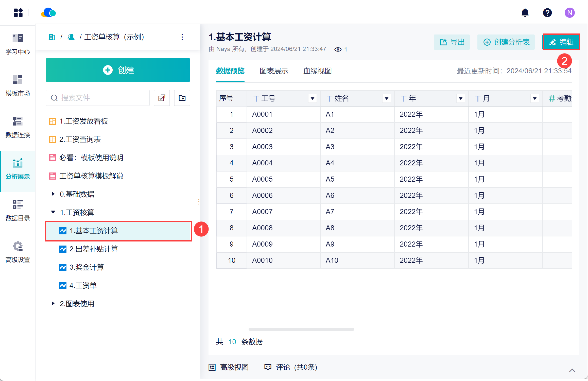Click the three-dot more options menu
Image resolution: width=588 pixels, height=381 pixels.
click(182, 37)
